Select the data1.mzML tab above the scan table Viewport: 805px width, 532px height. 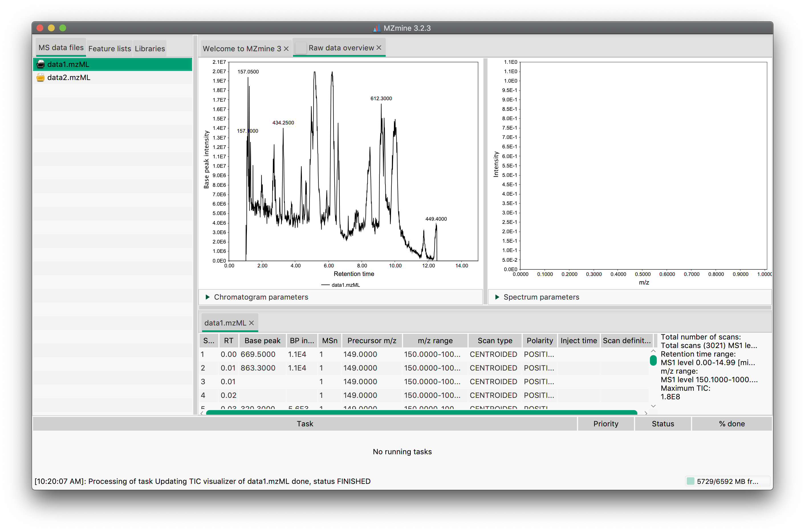225,323
